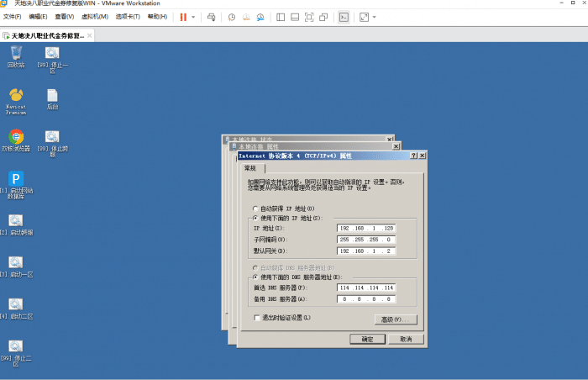Enter full screen mode via toolbar icon
Screen dimensions: 588x380
pyautogui.click(x=309, y=17)
